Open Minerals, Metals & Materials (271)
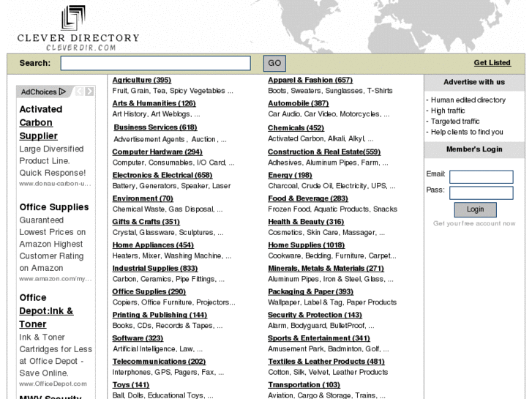The image size is (532, 399). (326, 268)
